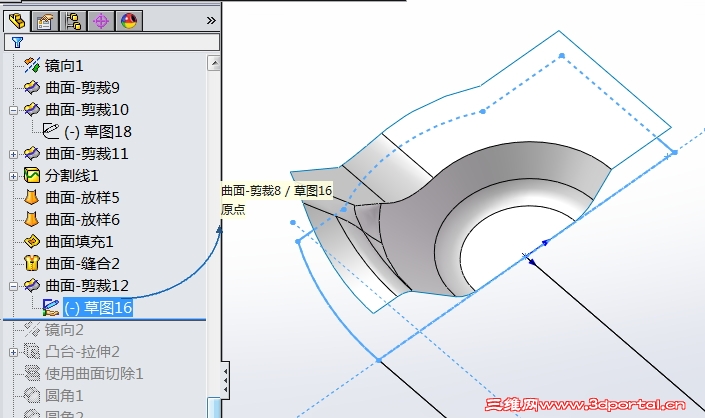This screenshot has width=705, height=418.
Task: Click the 曲面-剪裁12 feature icon
Action: (x=32, y=285)
